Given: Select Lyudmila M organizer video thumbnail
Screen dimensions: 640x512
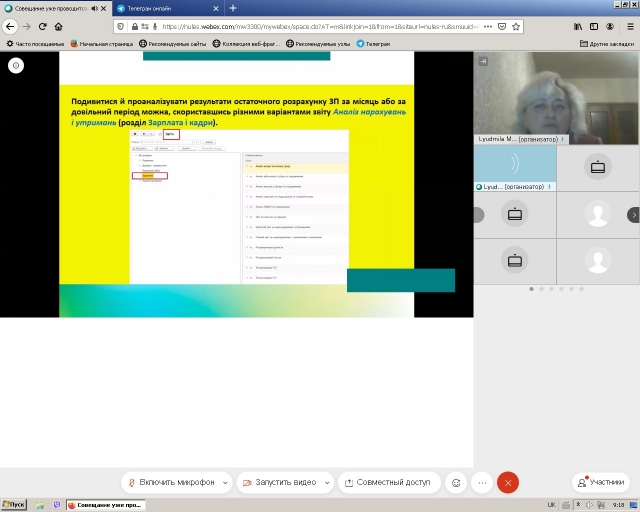Looking at the screenshot, I should point(556,98).
